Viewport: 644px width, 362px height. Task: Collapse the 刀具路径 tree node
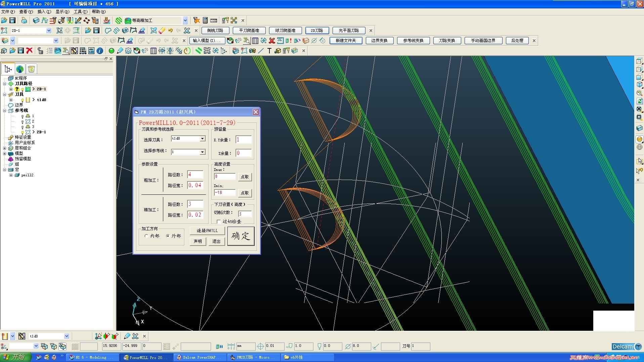(x=5, y=84)
